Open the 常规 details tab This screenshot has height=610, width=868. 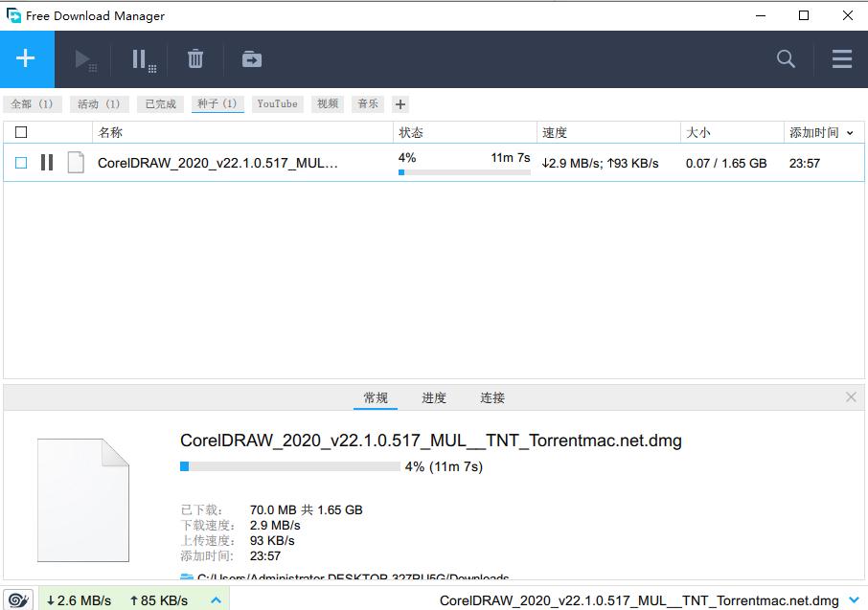tap(376, 397)
